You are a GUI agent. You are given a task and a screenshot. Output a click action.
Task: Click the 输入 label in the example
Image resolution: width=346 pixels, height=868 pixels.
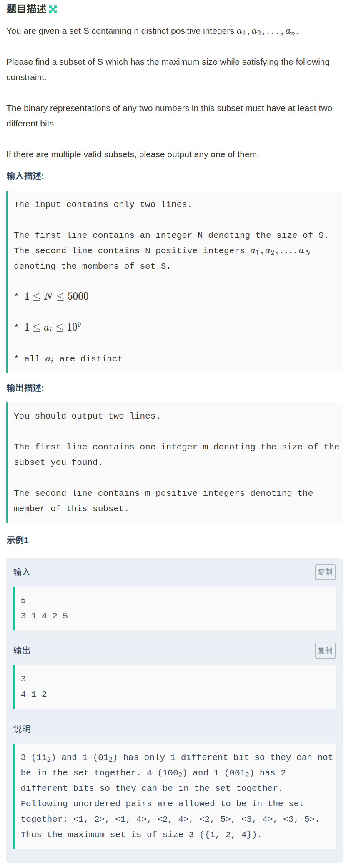22,572
